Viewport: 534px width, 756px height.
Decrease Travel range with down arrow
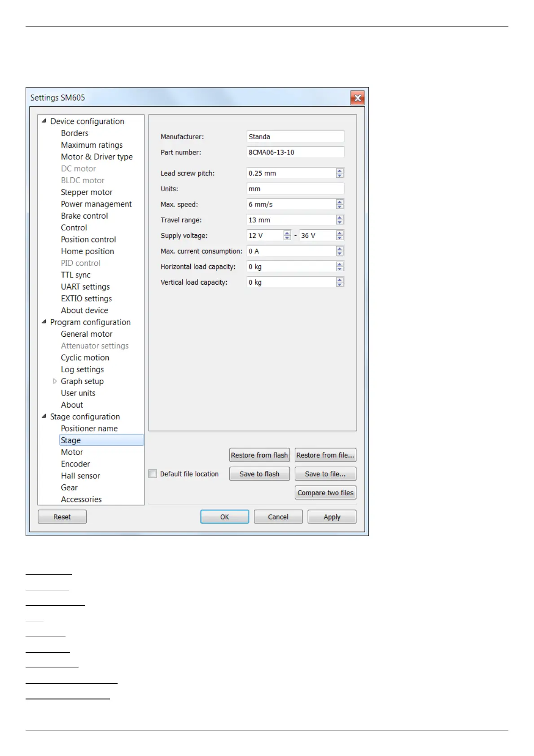[340, 223]
